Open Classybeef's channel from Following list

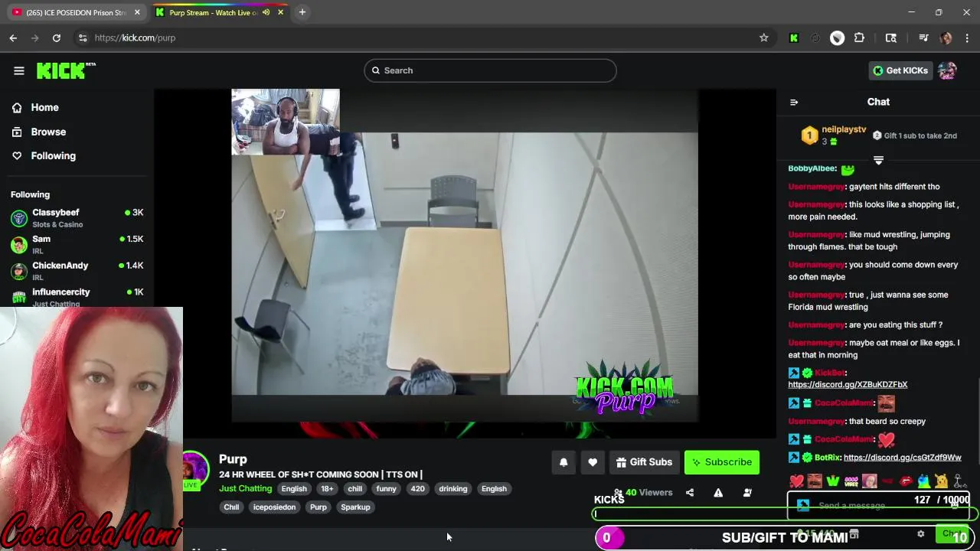[77, 218]
